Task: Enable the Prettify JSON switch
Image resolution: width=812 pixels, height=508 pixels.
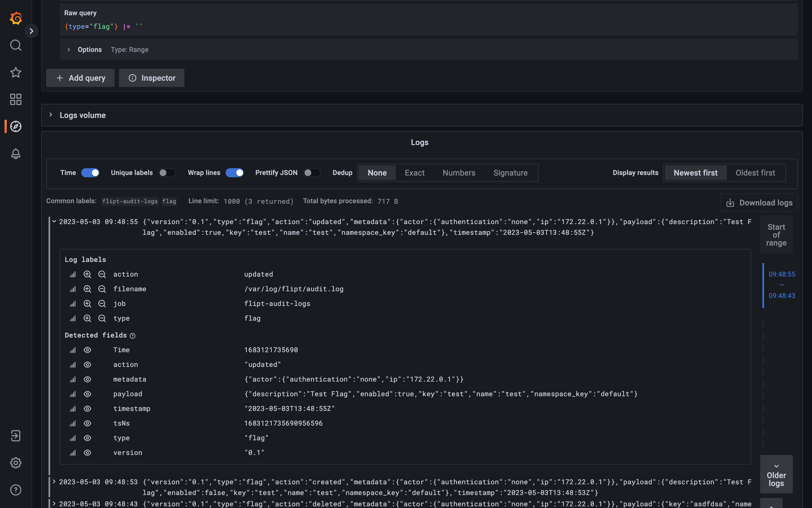Action: [x=312, y=173]
